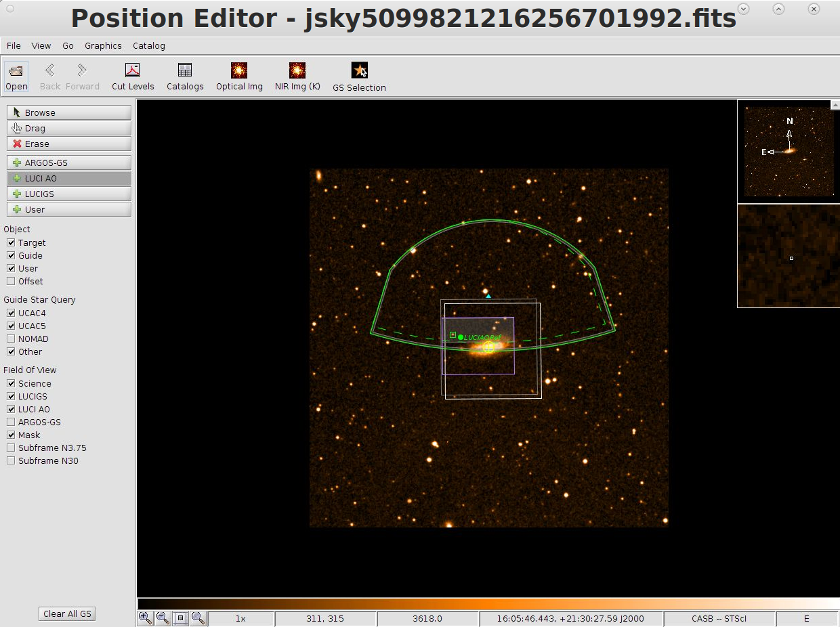The image size is (840, 627).
Task: Collapse side panels with small arrow toggle
Action: click(x=835, y=105)
